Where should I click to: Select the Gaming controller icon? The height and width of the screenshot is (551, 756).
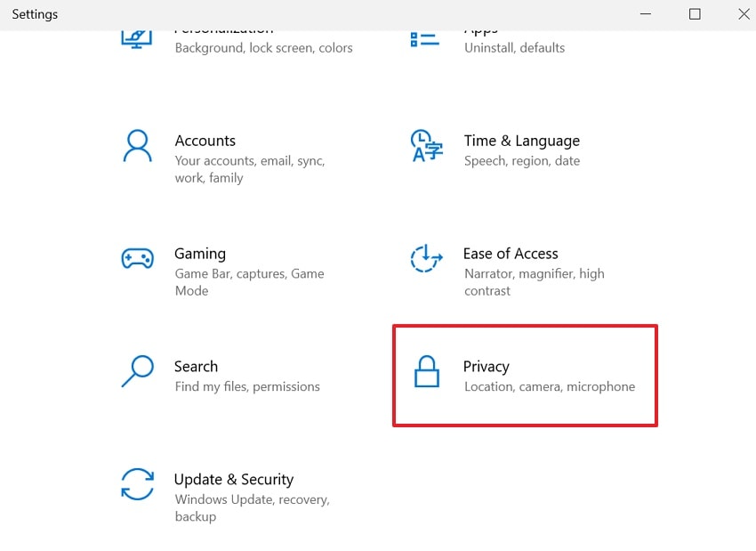(137, 258)
